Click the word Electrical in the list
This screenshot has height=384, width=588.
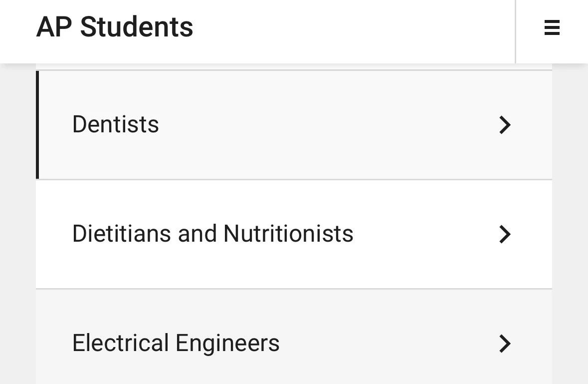coord(120,343)
